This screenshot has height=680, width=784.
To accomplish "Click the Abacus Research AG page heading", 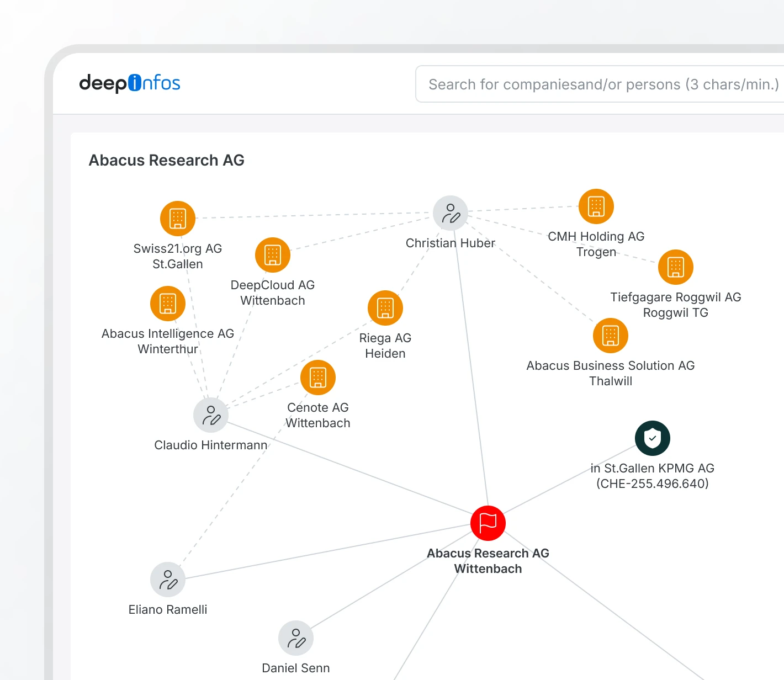I will 167,160.
